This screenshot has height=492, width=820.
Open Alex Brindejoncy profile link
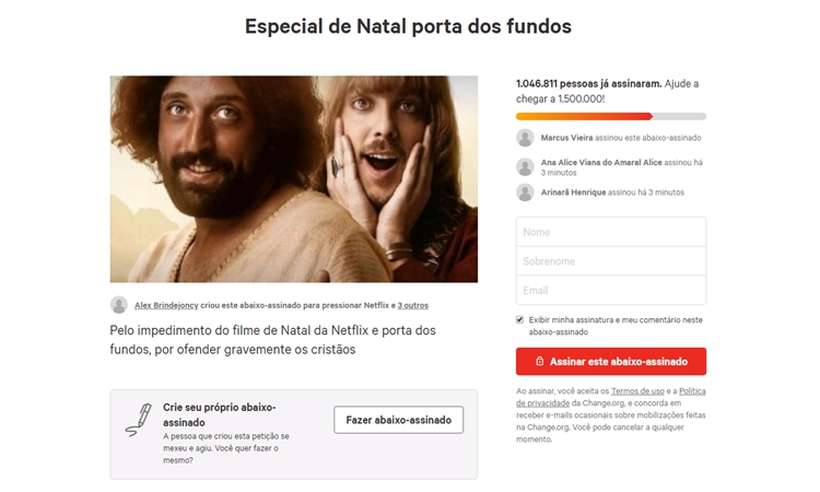tap(166, 305)
